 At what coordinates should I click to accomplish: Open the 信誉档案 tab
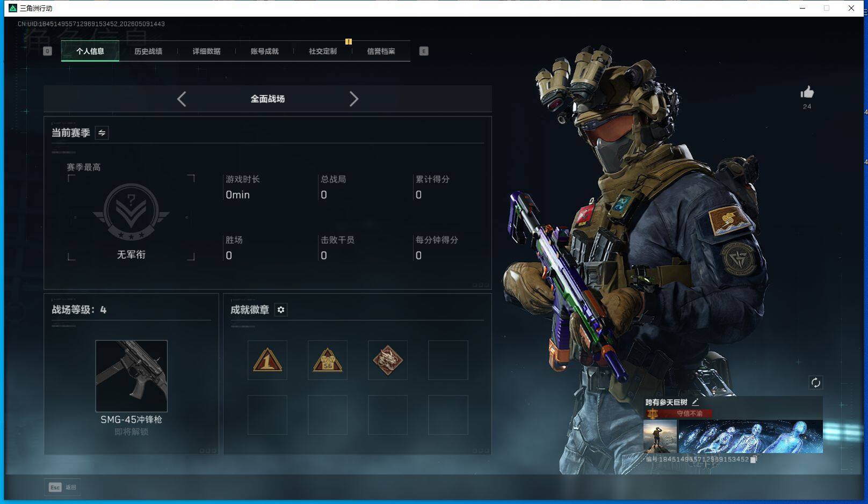[381, 52]
